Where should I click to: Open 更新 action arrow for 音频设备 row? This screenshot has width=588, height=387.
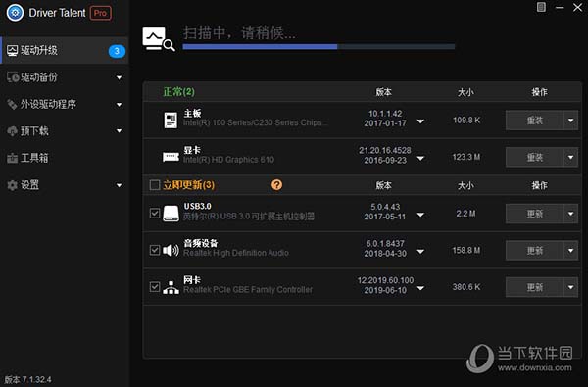coord(570,250)
